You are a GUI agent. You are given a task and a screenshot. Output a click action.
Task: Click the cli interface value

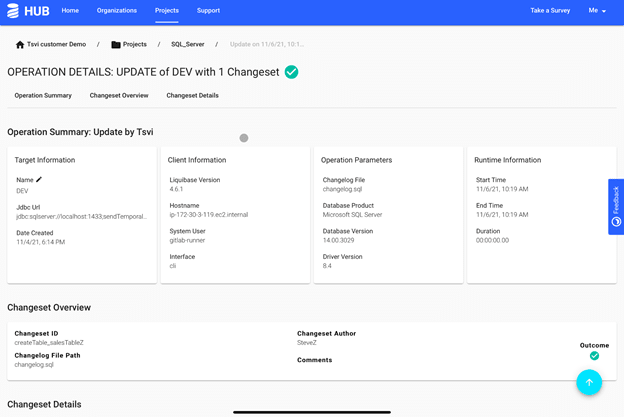coord(173,266)
